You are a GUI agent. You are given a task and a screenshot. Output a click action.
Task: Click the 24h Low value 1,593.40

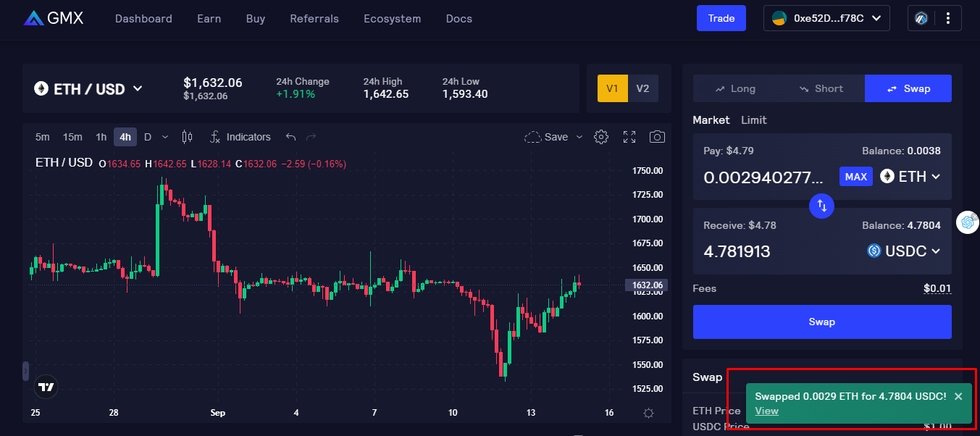[x=465, y=94]
